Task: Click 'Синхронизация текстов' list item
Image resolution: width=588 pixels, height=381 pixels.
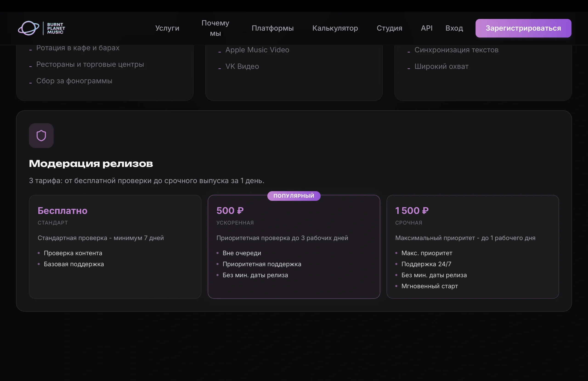Action: [x=456, y=50]
